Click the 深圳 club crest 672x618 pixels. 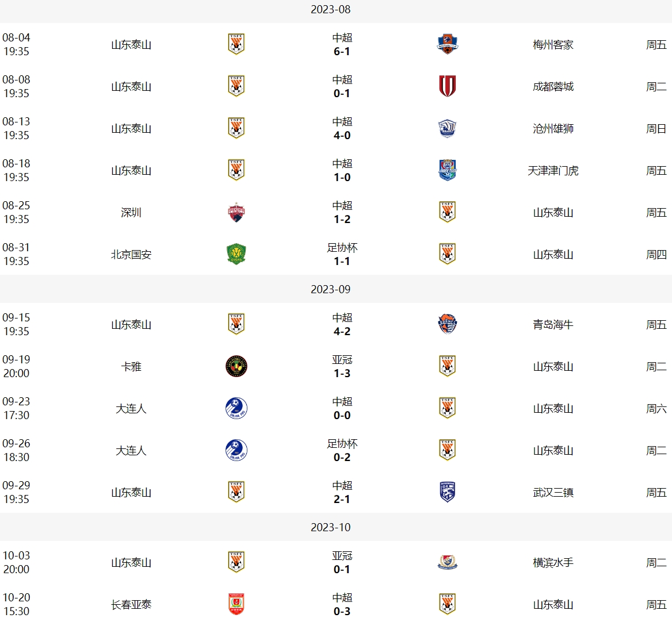[236, 212]
